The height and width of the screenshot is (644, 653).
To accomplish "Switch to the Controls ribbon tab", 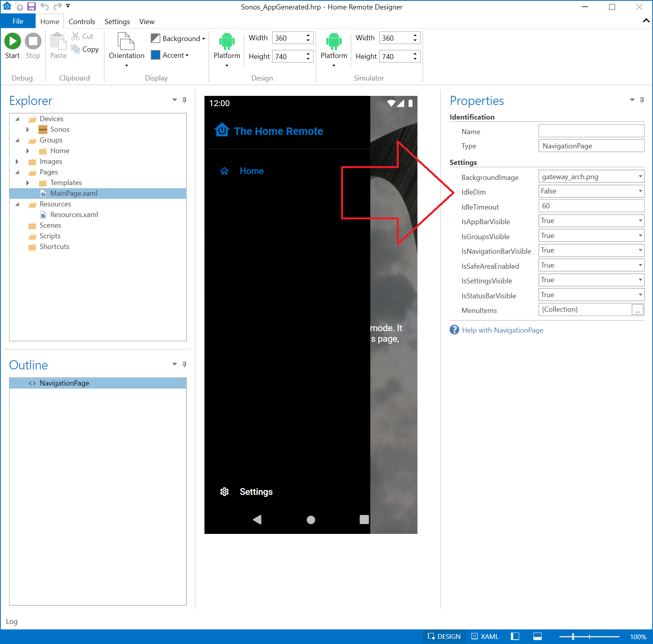I will (82, 21).
